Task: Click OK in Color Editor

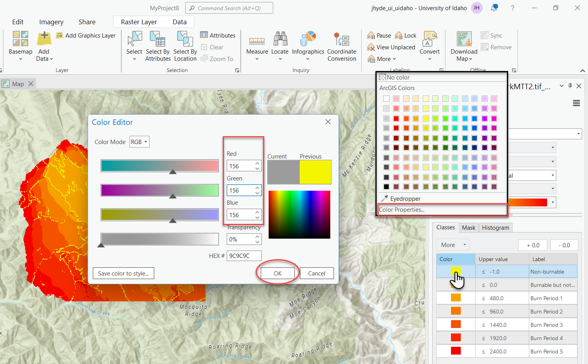Action: pyautogui.click(x=278, y=273)
